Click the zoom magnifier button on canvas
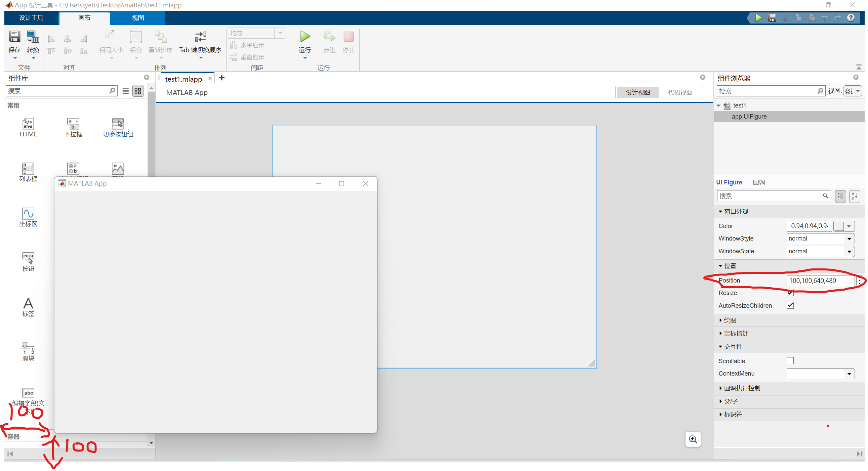 (693, 439)
